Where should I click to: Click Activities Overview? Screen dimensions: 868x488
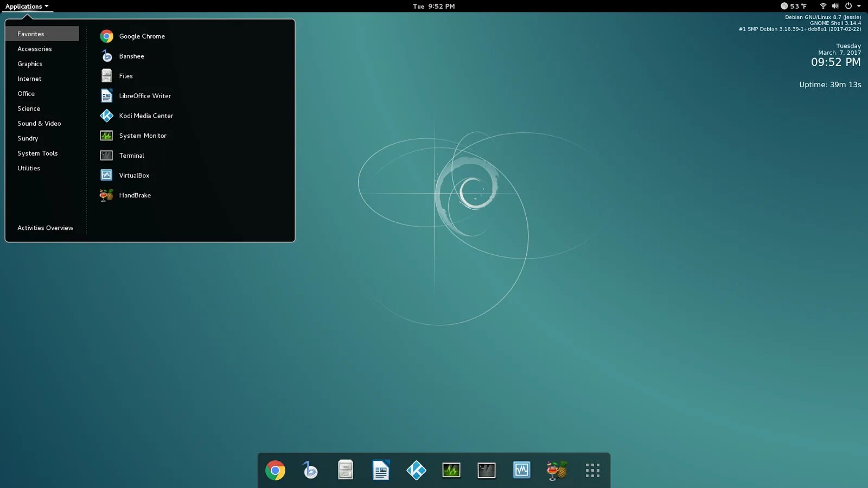(x=45, y=228)
